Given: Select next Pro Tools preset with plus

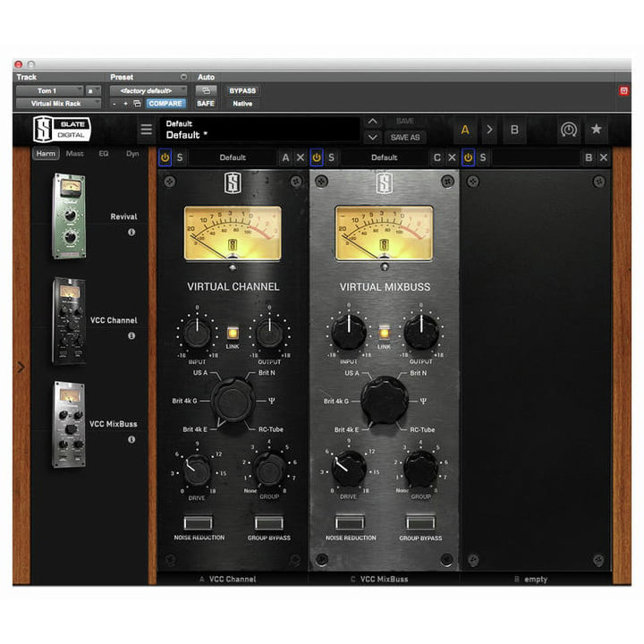Looking at the screenshot, I should click(x=125, y=104).
